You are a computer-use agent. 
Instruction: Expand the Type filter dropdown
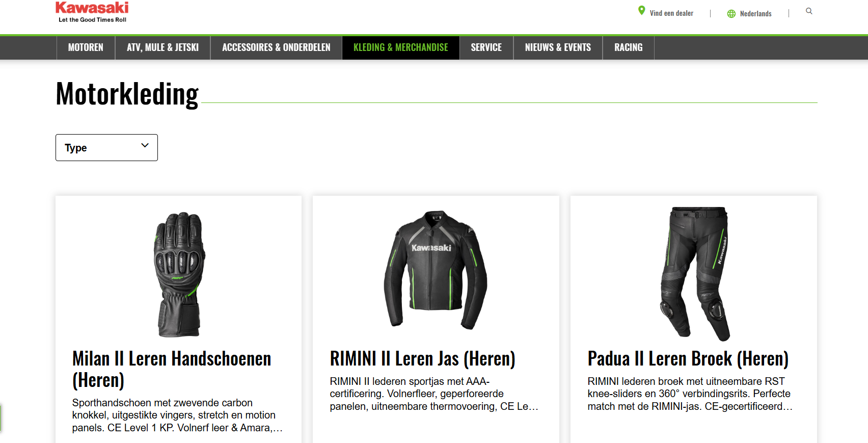click(106, 148)
